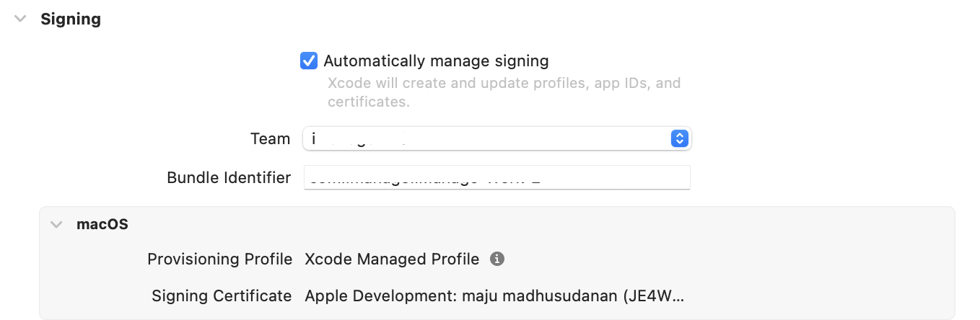Click the Provisioning Profile label

[x=219, y=259]
